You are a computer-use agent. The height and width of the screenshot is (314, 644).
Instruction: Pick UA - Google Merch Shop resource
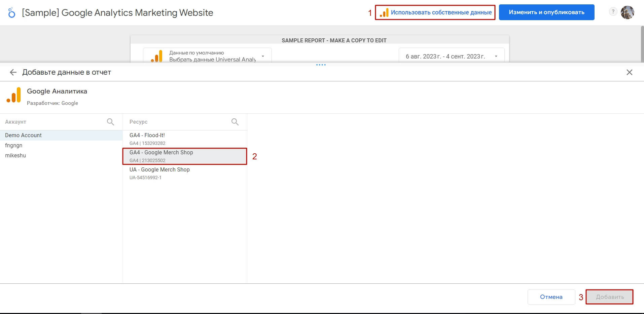tap(185, 173)
